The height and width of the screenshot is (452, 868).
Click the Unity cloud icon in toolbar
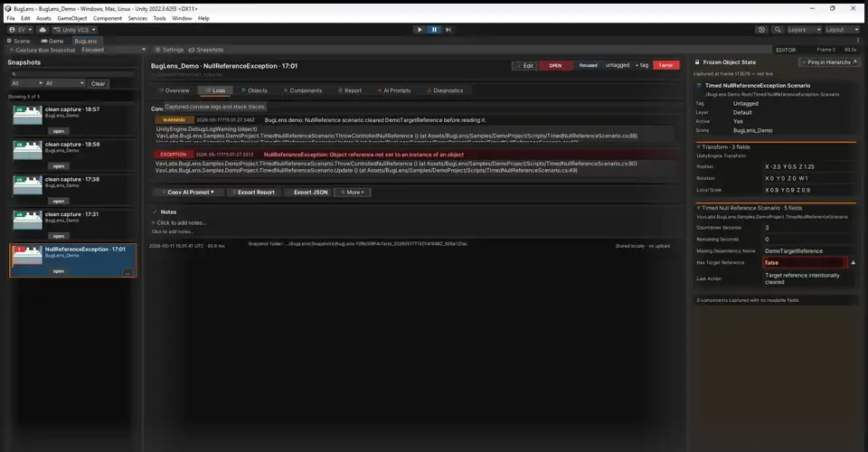pos(42,29)
